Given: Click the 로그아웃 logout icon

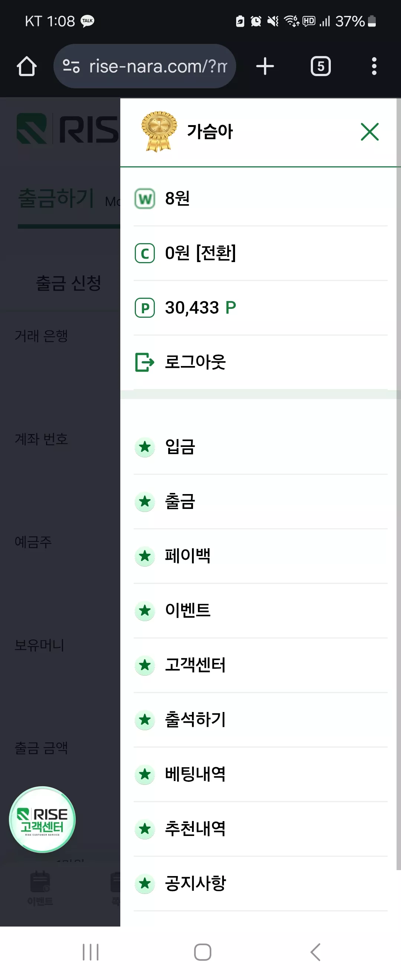Looking at the screenshot, I should (145, 362).
